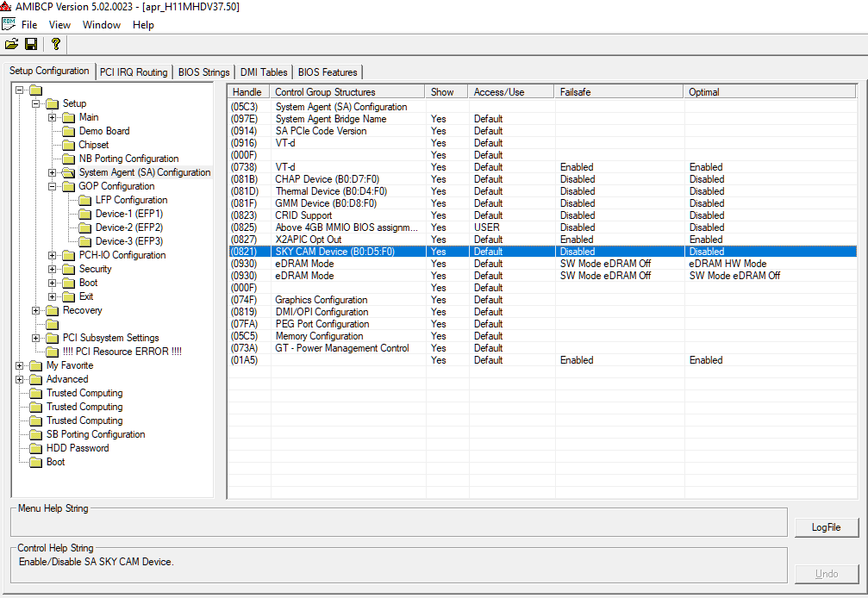This screenshot has width=868, height=598.
Task: Select the DMI/OPI Configuration row
Action: click(542, 312)
